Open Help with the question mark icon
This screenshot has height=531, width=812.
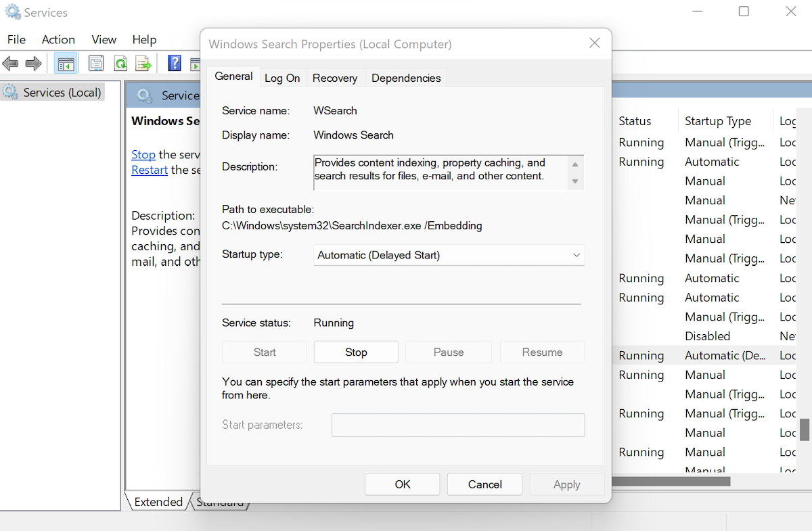point(174,63)
